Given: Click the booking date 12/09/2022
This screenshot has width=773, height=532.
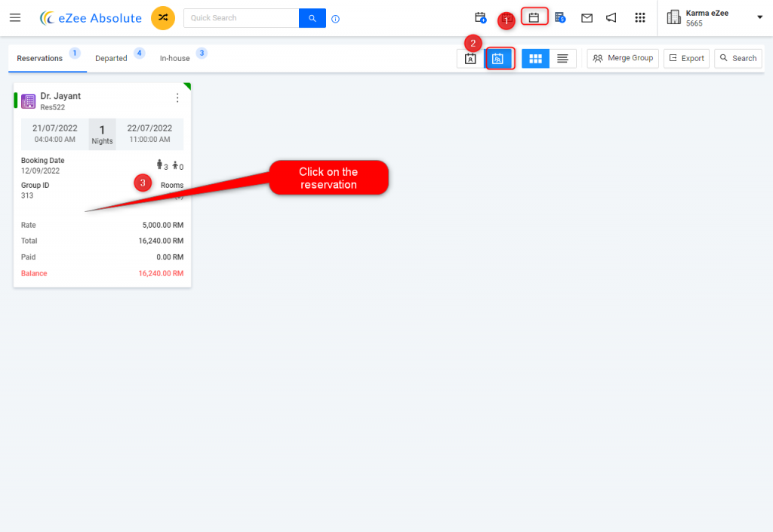Looking at the screenshot, I should tap(40, 171).
